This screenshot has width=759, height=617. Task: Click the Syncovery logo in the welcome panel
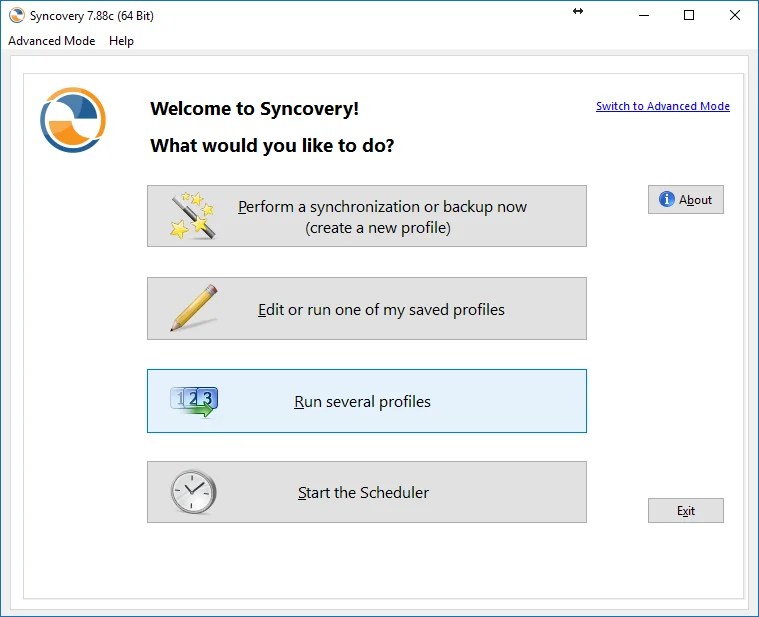pos(73,120)
